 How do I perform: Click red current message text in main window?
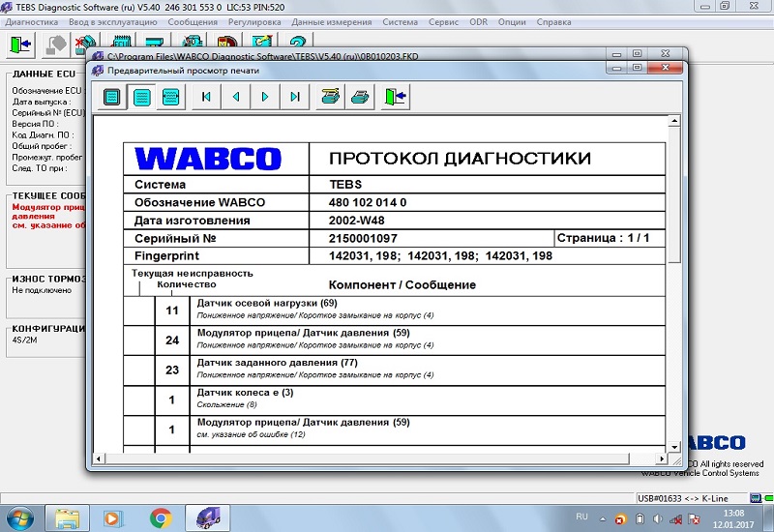pos(49,216)
